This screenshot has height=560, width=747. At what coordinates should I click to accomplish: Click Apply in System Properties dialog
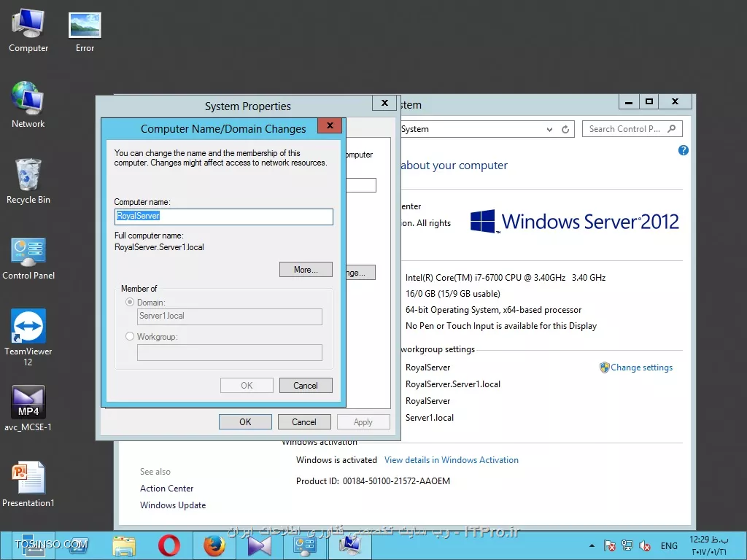[x=363, y=422]
